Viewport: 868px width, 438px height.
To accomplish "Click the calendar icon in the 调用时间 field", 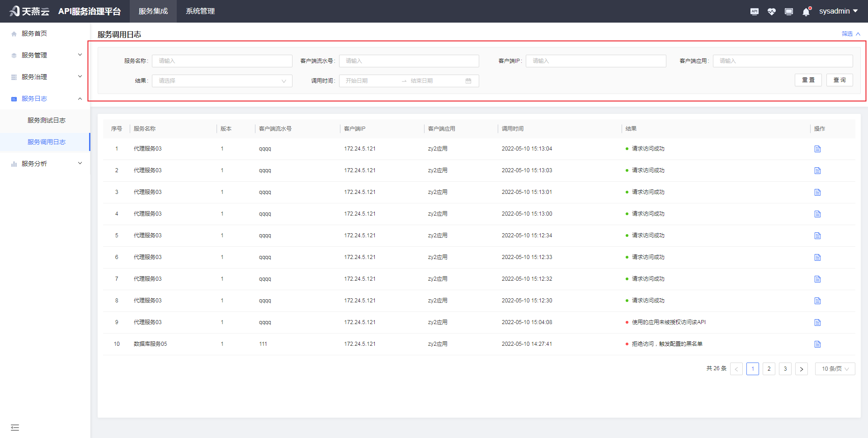I will click(469, 80).
